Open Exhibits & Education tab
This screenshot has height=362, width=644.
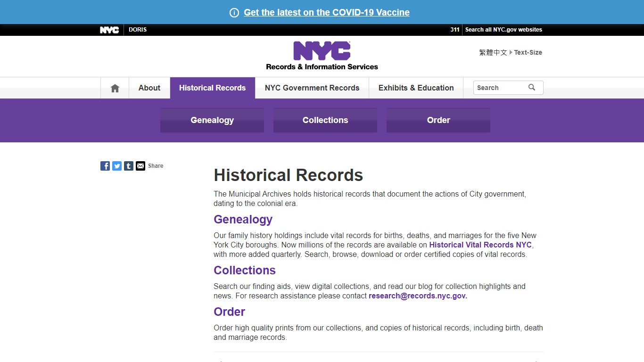[x=416, y=88]
